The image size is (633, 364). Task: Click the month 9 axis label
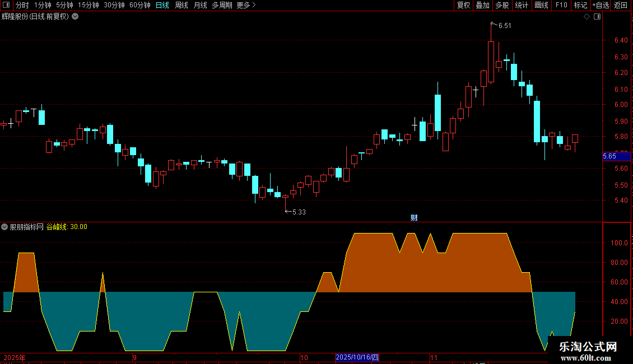point(134,357)
